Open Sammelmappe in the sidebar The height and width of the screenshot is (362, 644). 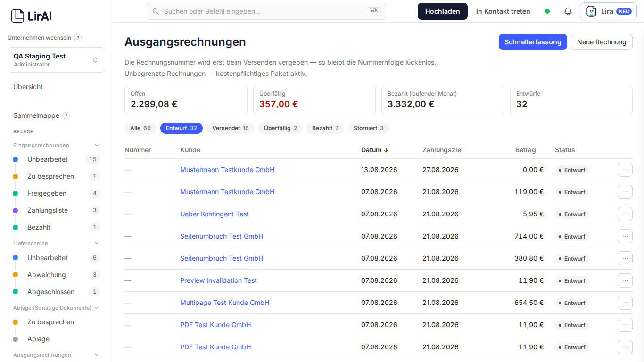(x=36, y=115)
